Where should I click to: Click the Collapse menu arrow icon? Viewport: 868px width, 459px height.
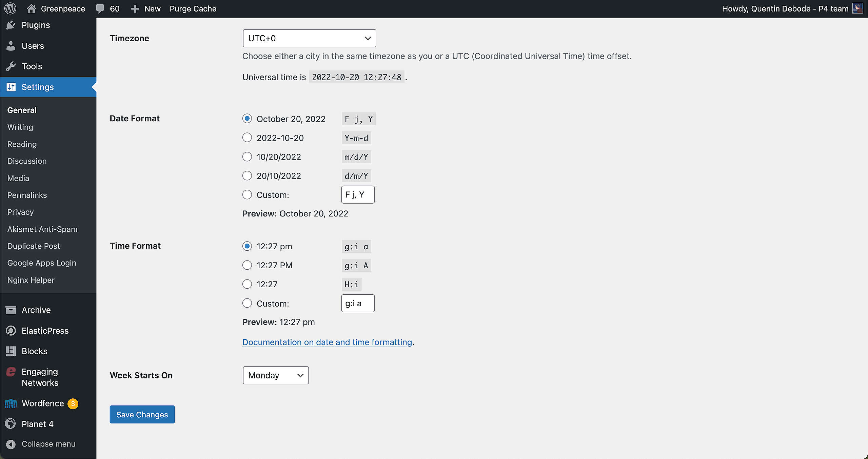[x=11, y=444]
